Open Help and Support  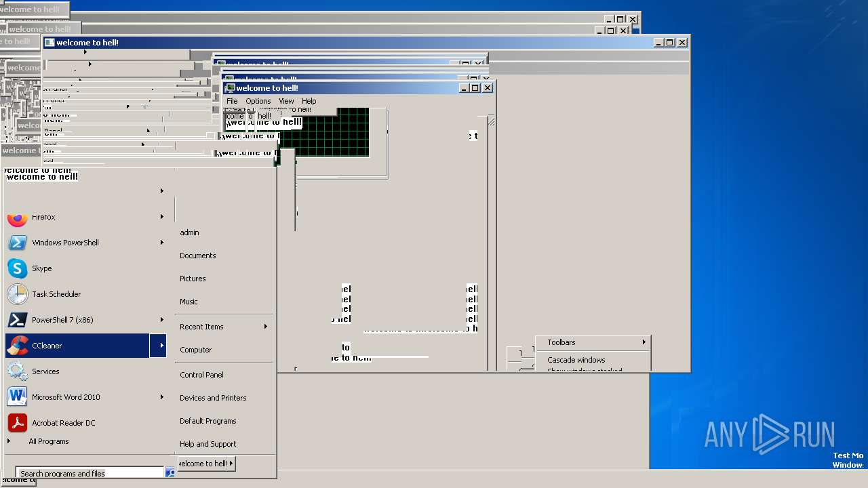[x=208, y=444]
